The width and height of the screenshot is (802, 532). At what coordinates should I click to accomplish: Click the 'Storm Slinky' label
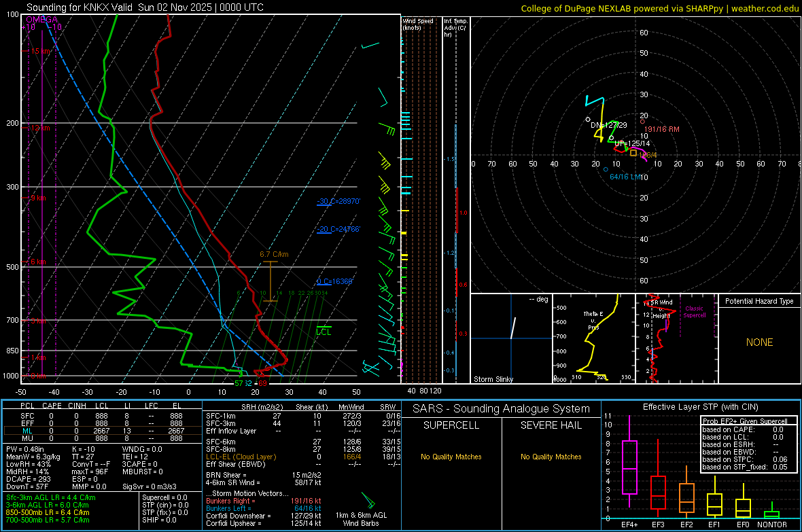(493, 379)
